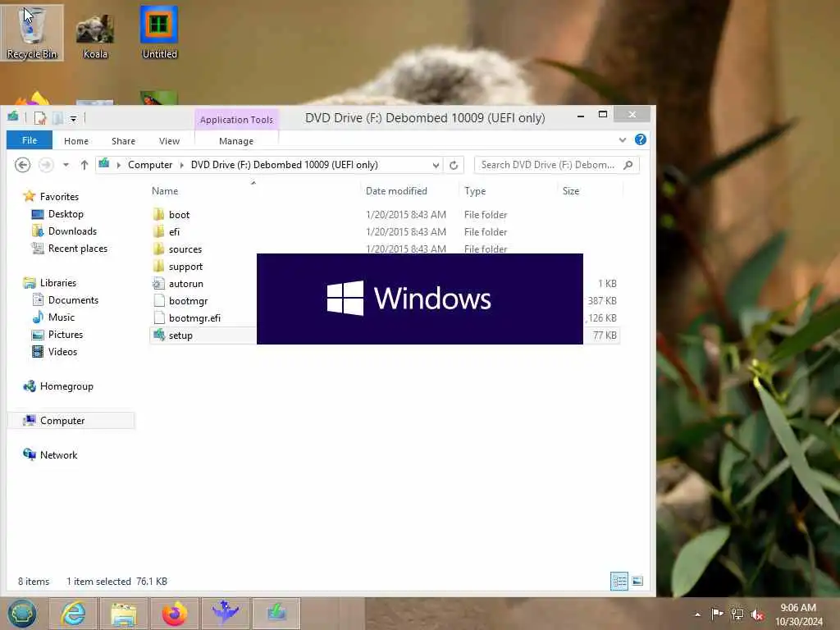Open Action Center flag tray icon
This screenshot has height=630, width=840.
tap(716, 614)
